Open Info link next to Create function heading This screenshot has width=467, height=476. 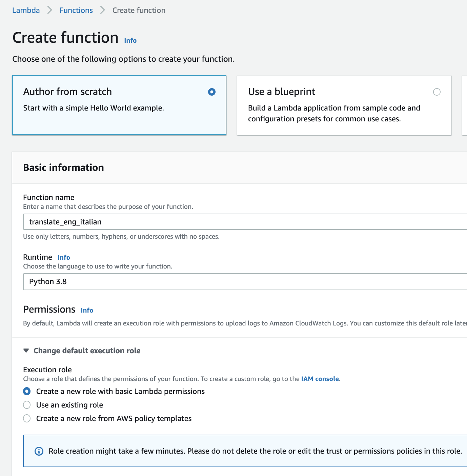click(130, 40)
